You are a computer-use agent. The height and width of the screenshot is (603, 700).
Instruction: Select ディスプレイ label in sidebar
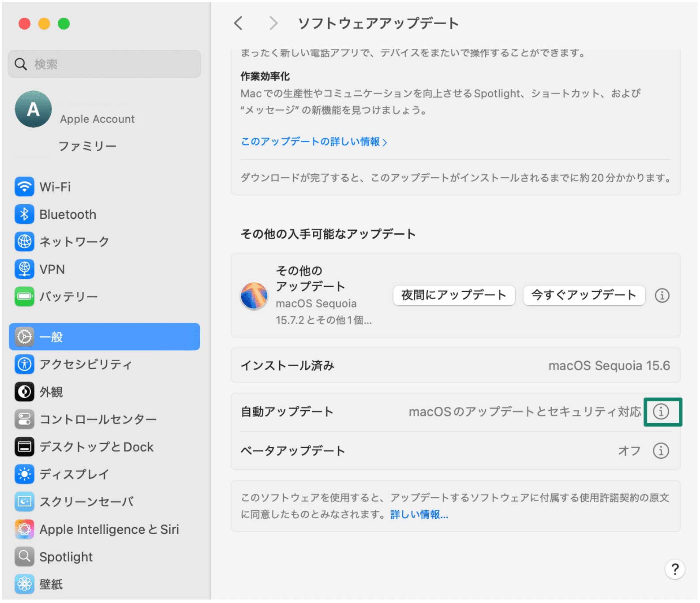(74, 474)
